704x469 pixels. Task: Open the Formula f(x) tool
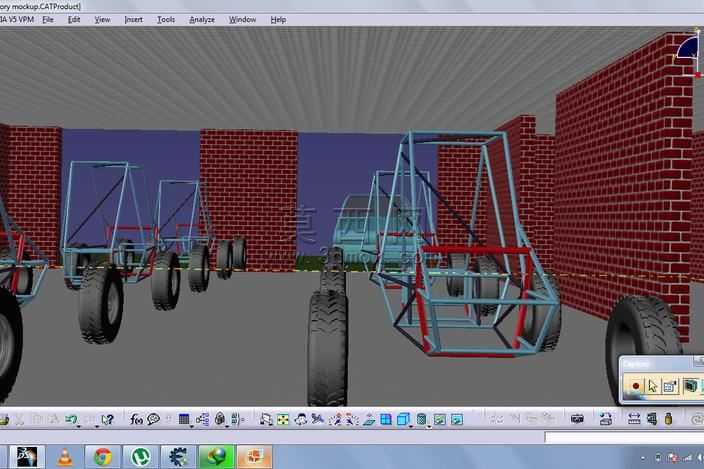(136, 419)
